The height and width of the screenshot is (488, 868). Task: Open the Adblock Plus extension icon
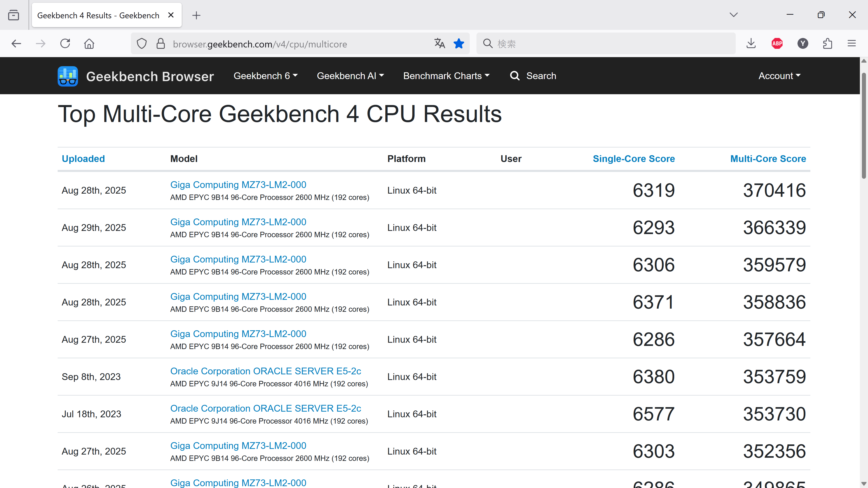click(x=777, y=44)
